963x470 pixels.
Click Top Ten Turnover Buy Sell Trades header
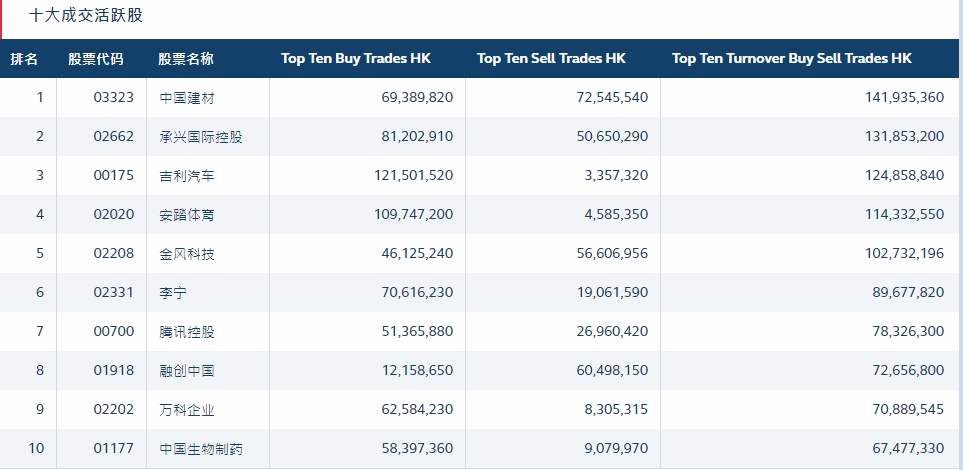[792, 59]
